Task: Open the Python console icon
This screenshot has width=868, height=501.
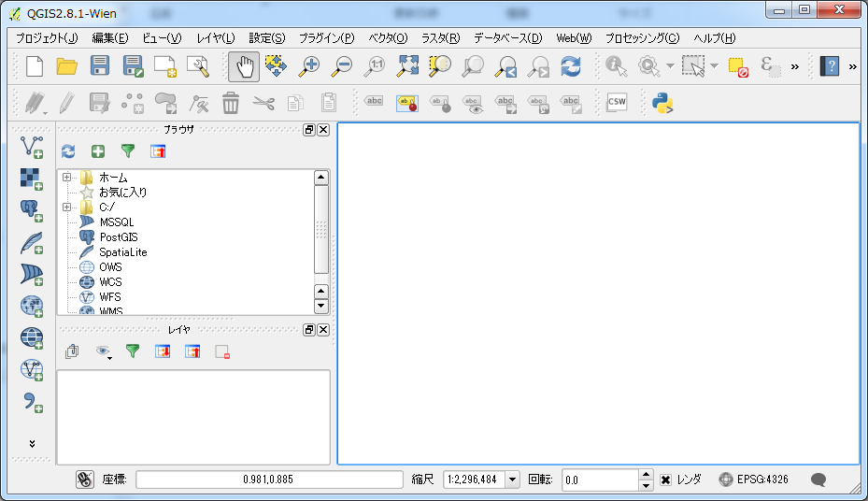Action: pos(663,103)
